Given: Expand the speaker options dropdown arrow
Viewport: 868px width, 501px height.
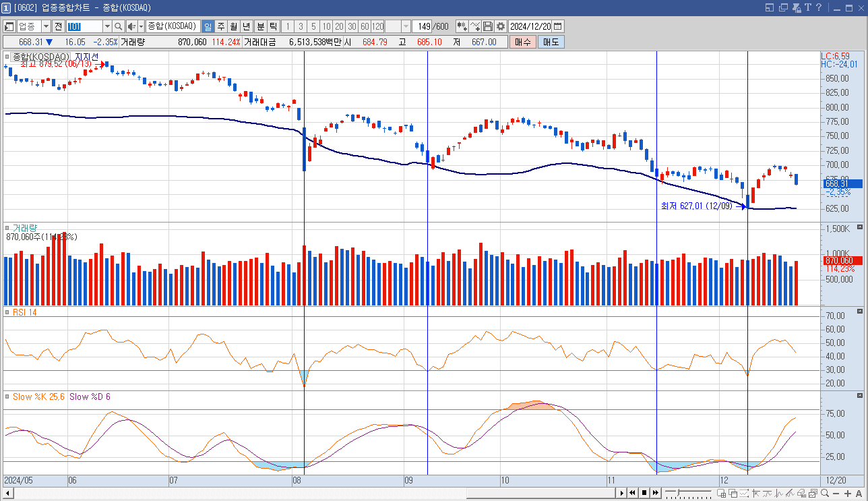Looking at the screenshot, I should coord(141,26).
